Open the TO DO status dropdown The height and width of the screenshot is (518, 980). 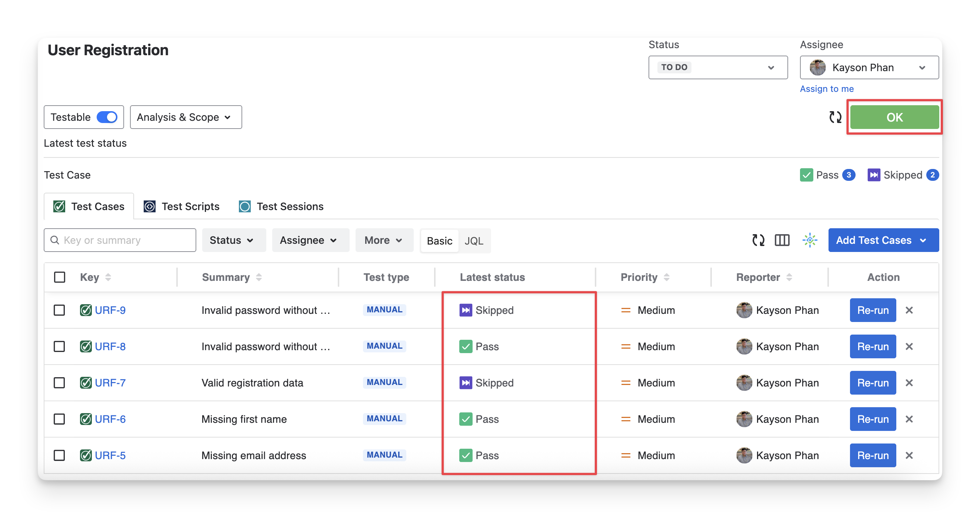click(717, 67)
